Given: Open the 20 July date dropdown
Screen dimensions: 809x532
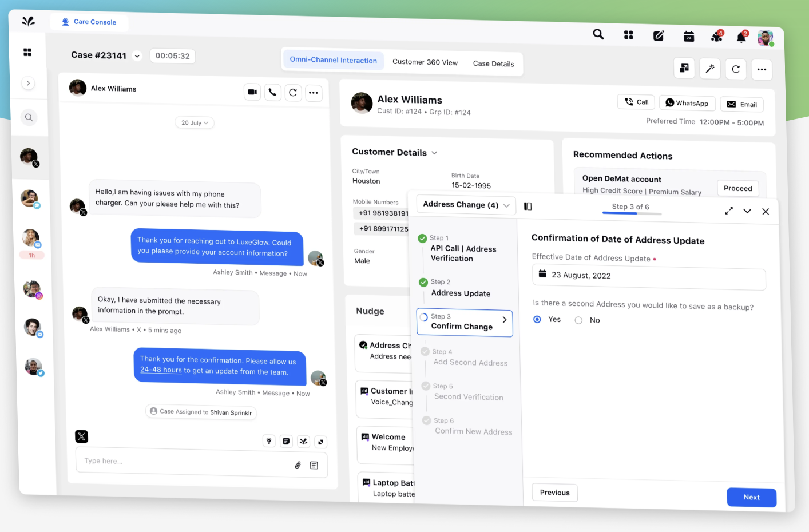Looking at the screenshot, I should click(x=195, y=122).
